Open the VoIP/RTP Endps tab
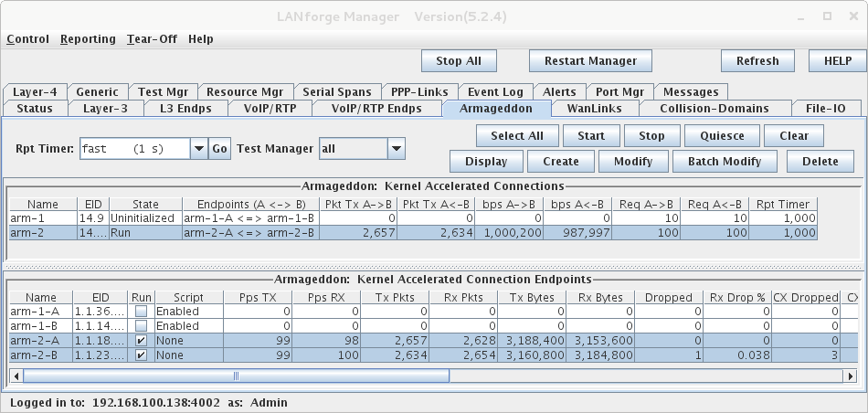The image size is (868, 413). (x=377, y=109)
